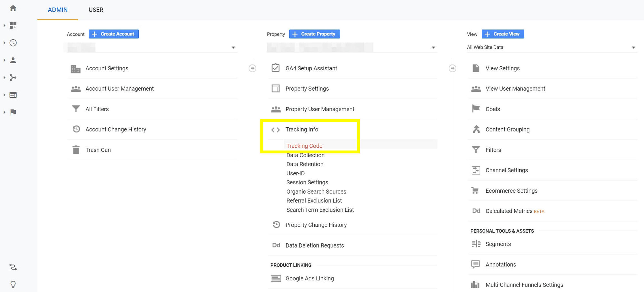Open Discover via the lightbulb icon
The width and height of the screenshot is (644, 292).
click(13, 284)
